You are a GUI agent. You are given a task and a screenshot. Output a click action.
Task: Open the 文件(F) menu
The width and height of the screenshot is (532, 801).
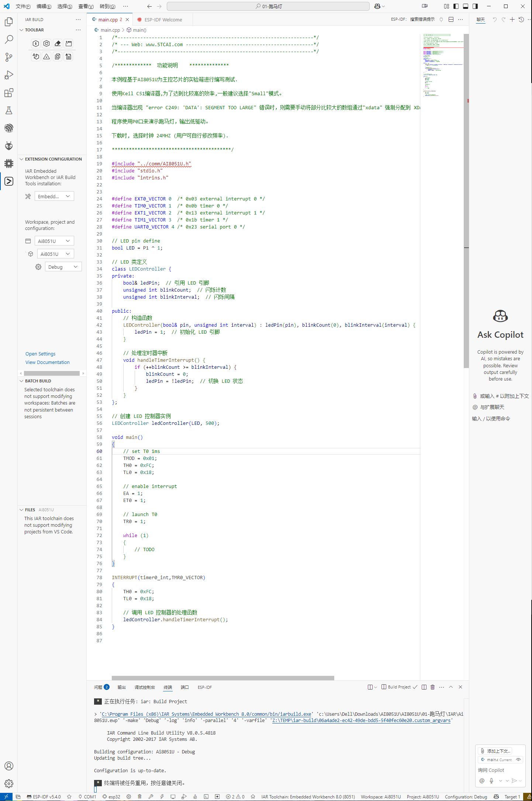pyautogui.click(x=23, y=6)
